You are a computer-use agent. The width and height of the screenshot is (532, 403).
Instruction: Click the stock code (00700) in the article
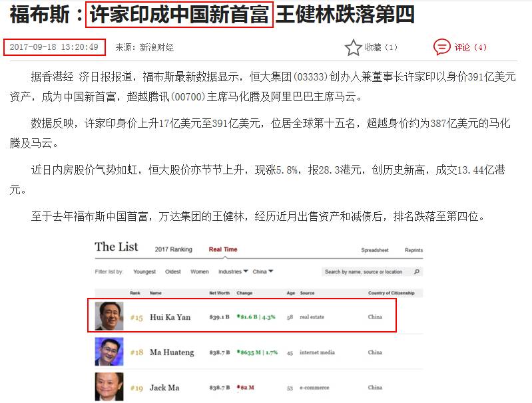point(187,97)
